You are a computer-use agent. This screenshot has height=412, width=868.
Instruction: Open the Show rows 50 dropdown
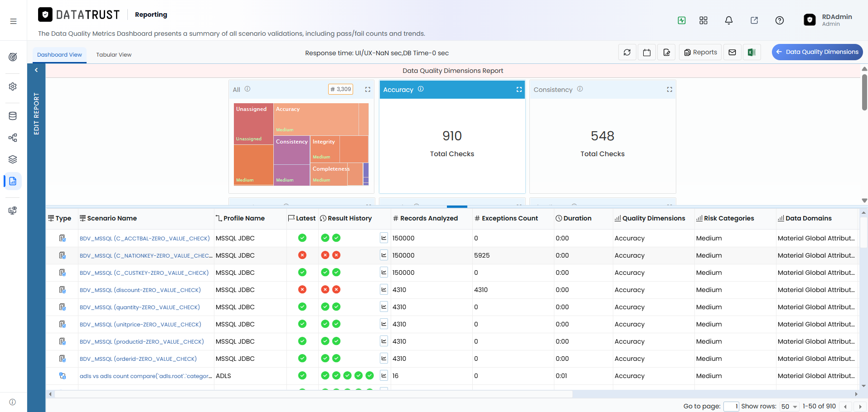click(x=789, y=407)
